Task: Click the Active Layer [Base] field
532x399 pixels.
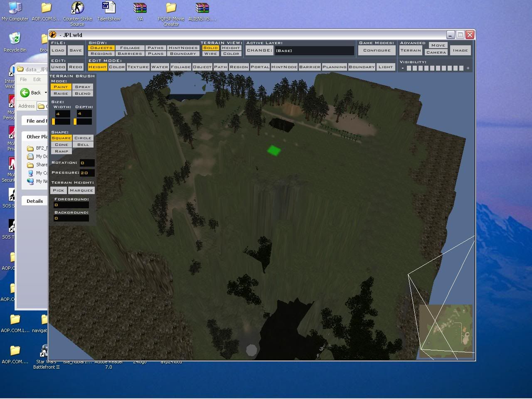Action: click(314, 51)
